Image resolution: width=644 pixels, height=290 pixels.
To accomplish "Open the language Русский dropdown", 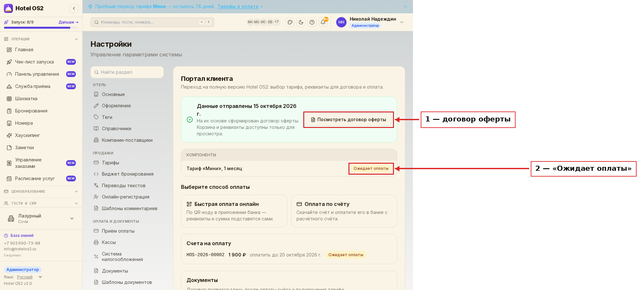I will coord(29,277).
